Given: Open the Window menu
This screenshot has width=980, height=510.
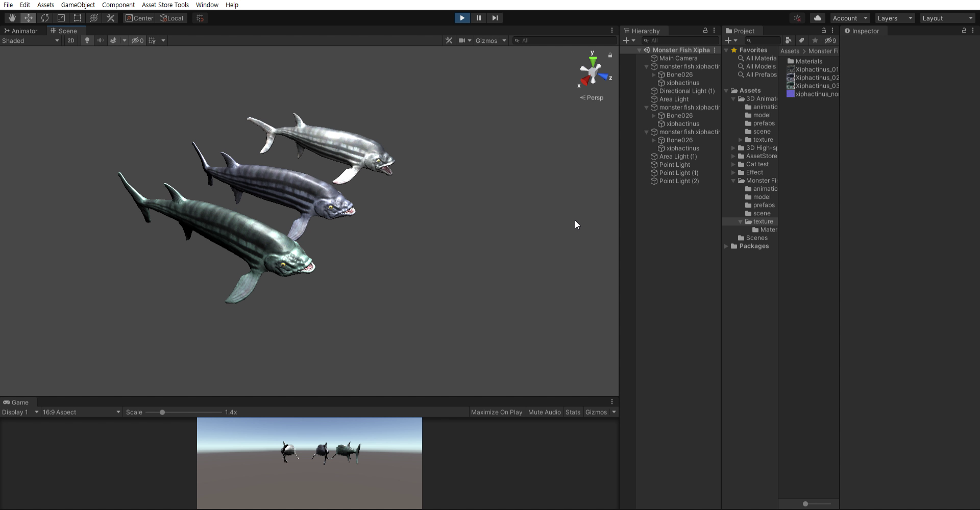Looking at the screenshot, I should 207,5.
